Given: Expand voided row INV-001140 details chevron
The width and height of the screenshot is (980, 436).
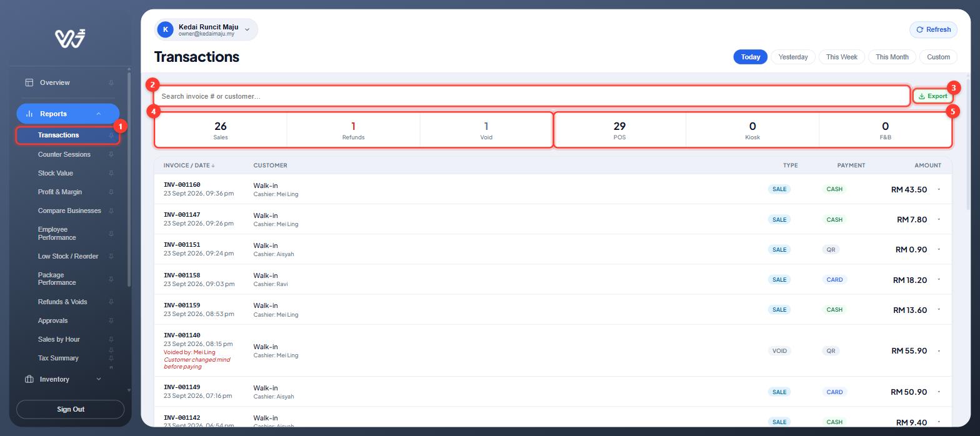Looking at the screenshot, I should (939, 350).
